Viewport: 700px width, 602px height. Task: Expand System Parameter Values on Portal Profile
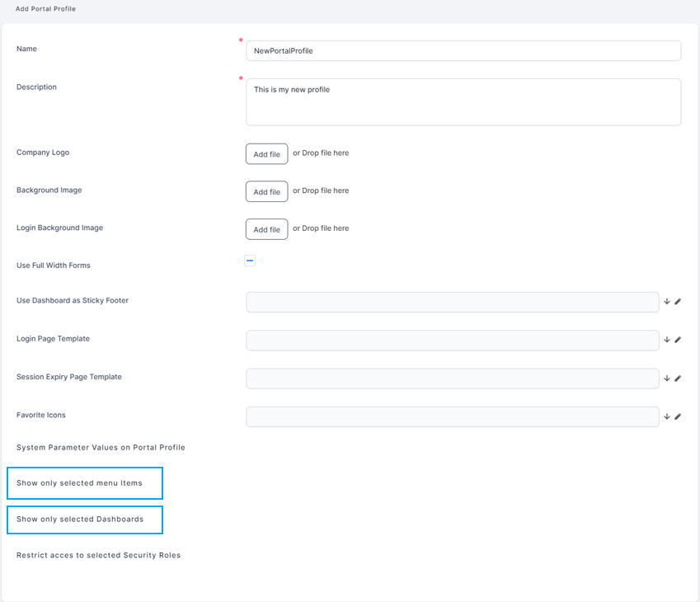point(101,448)
